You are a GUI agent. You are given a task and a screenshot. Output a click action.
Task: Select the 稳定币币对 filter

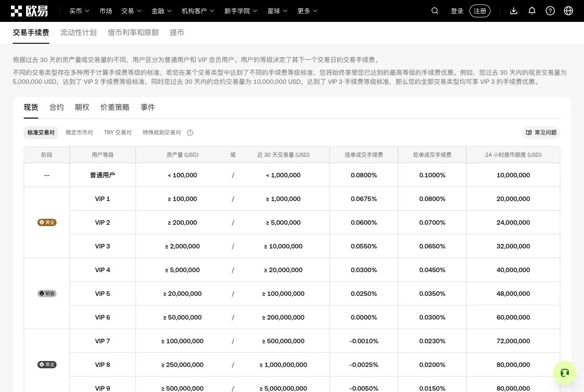[79, 133]
